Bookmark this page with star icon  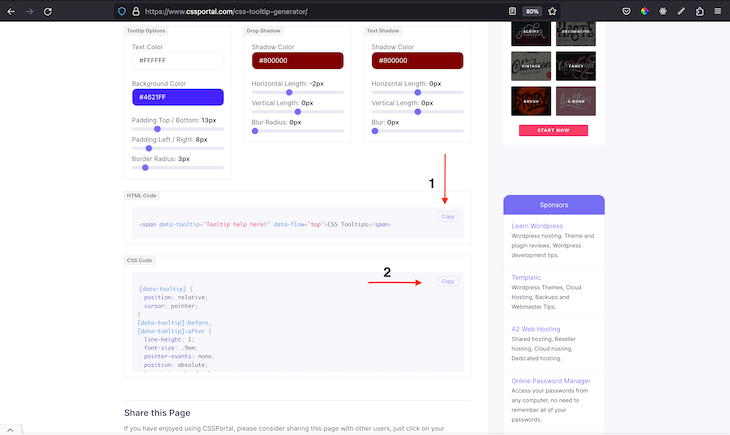coord(552,12)
